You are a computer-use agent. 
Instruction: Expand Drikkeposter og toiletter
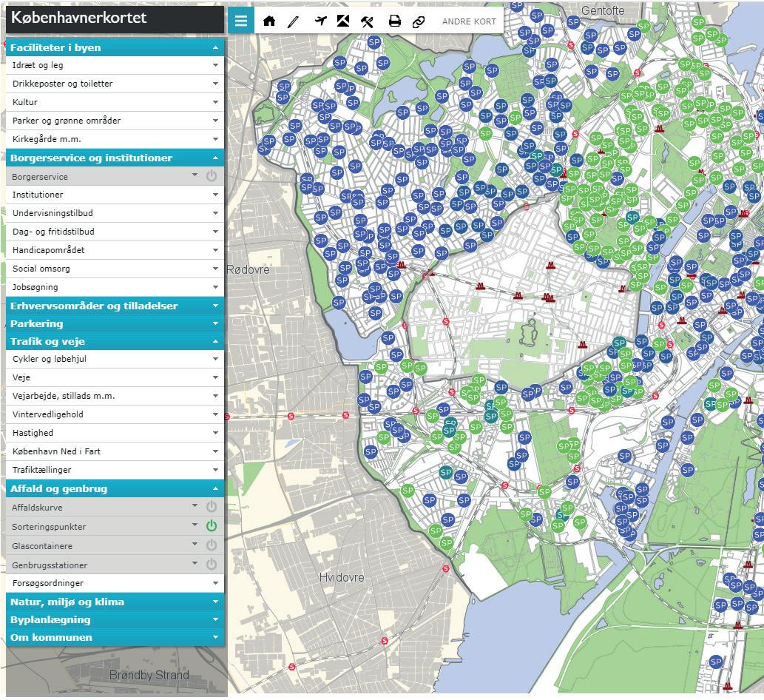[x=115, y=84]
